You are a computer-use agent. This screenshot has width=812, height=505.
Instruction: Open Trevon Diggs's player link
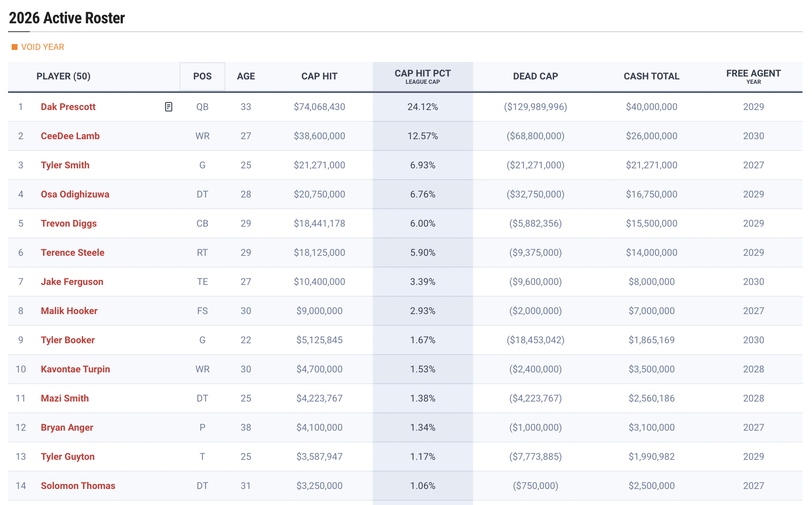69,223
